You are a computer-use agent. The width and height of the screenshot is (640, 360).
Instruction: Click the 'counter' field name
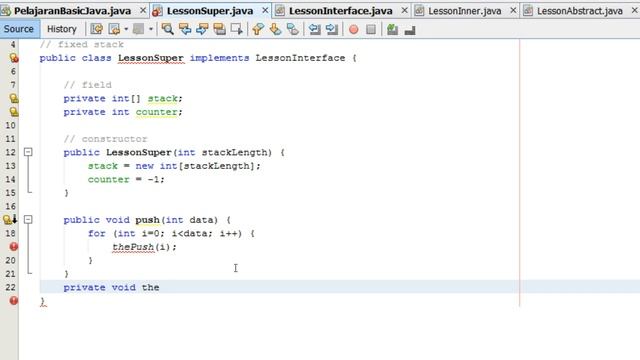click(x=156, y=112)
